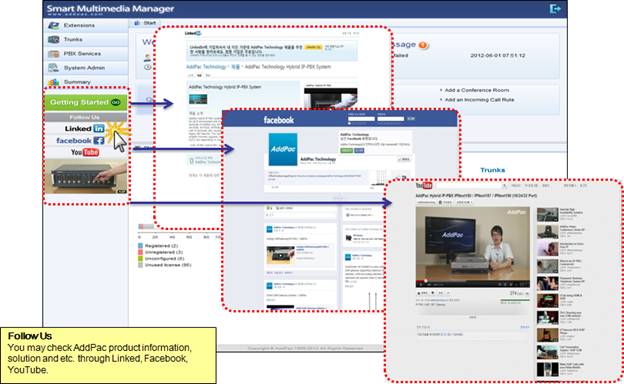
Task: Click the Add an Incoming Call Rule link
Action: 479,100
